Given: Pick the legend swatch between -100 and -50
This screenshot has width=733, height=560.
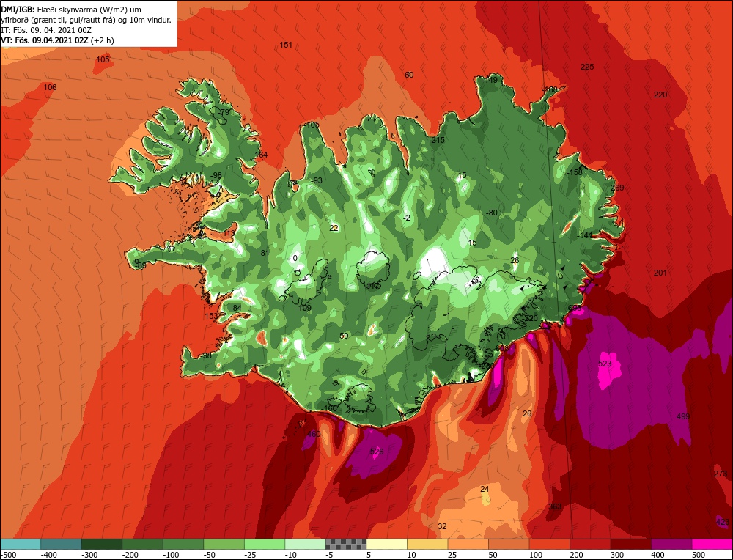Looking at the screenshot, I should point(183,544).
